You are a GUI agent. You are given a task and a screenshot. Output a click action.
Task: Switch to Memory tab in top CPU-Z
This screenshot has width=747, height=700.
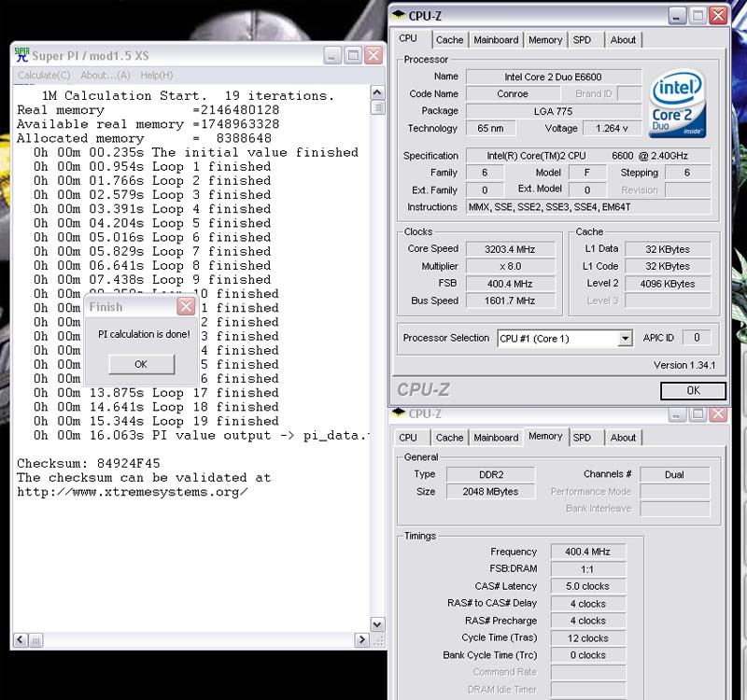click(545, 40)
